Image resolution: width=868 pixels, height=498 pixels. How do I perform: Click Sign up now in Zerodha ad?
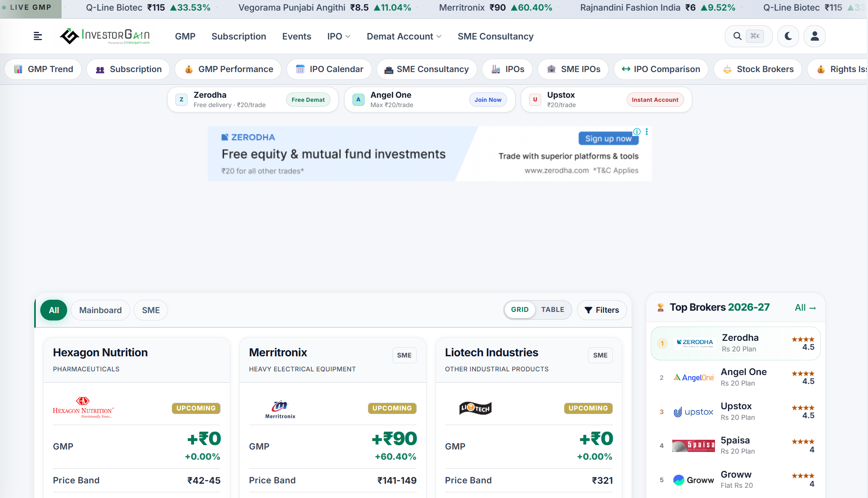608,138
